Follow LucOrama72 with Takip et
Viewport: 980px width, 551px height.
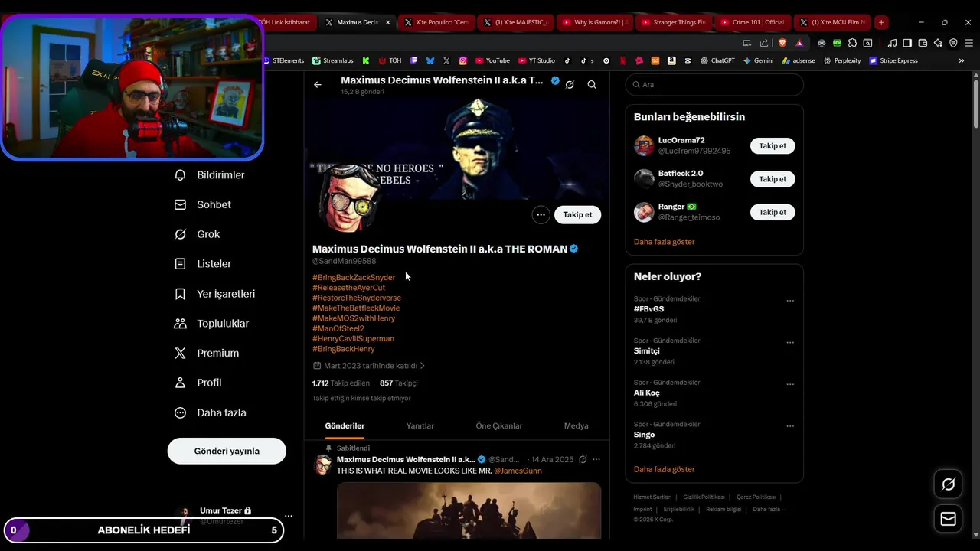pyautogui.click(x=773, y=146)
